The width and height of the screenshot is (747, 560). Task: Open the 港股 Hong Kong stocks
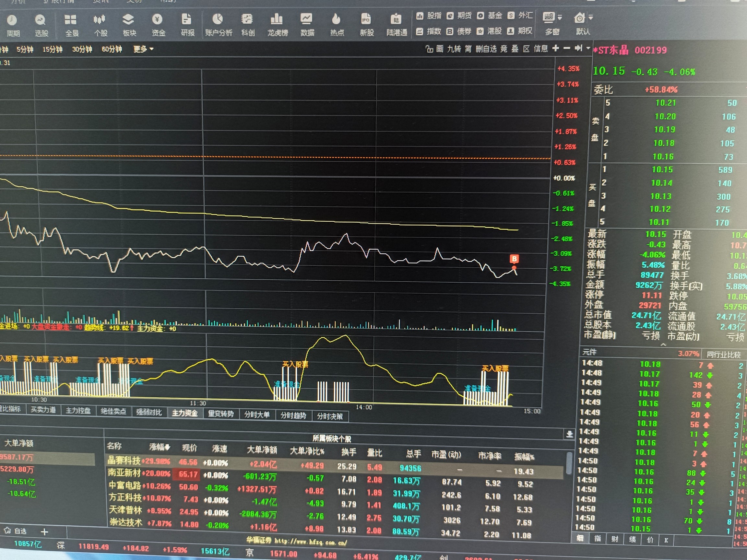pyautogui.click(x=489, y=31)
